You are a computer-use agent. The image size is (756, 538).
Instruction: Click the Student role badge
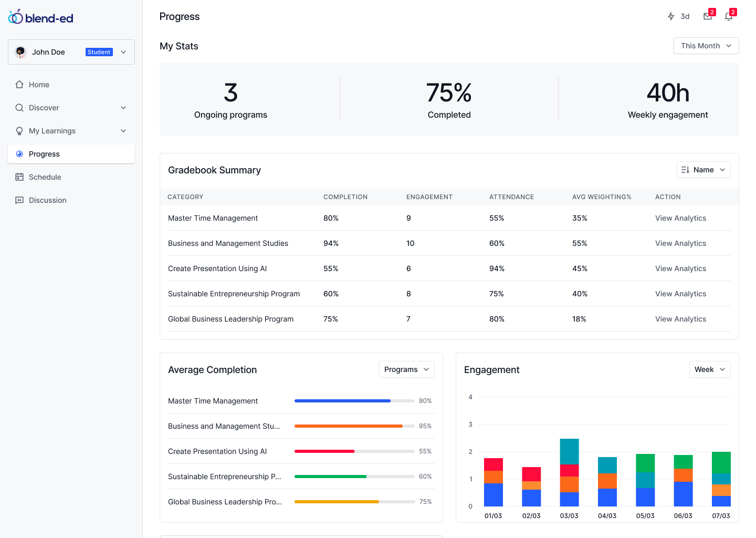tap(99, 52)
